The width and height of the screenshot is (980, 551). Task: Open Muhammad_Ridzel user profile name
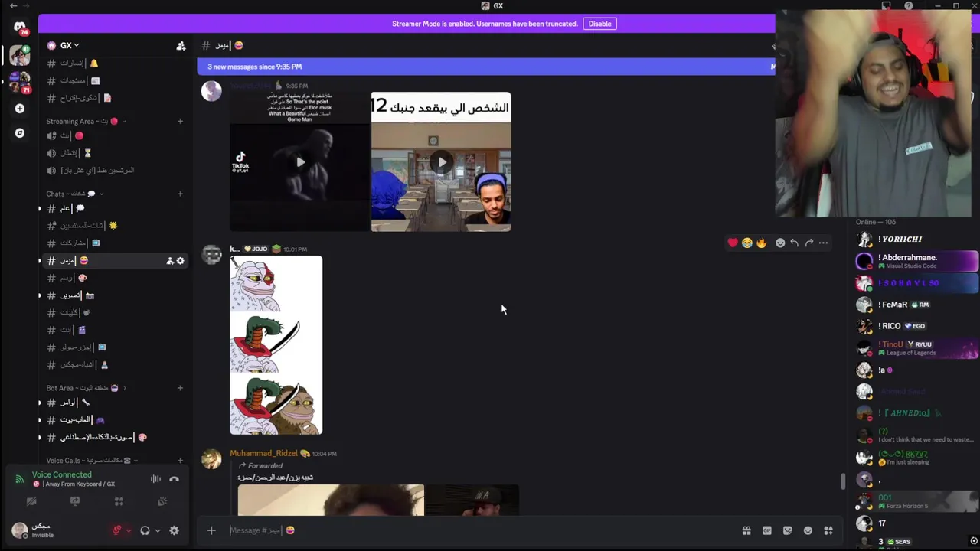pos(263,453)
